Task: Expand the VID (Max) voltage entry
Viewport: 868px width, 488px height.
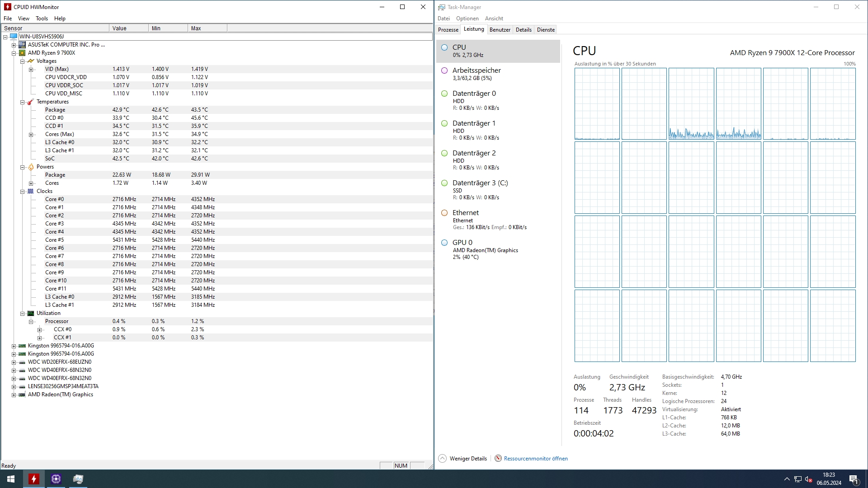Action: tap(31, 70)
